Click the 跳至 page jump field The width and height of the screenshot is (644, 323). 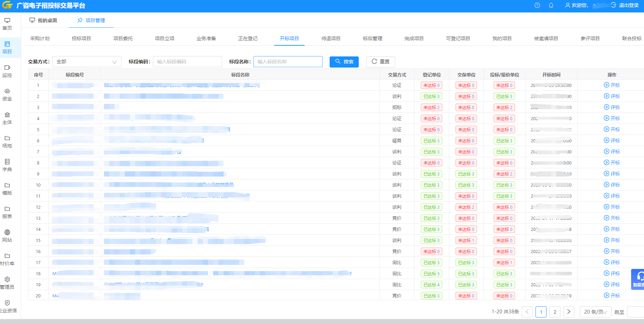tap(636, 312)
